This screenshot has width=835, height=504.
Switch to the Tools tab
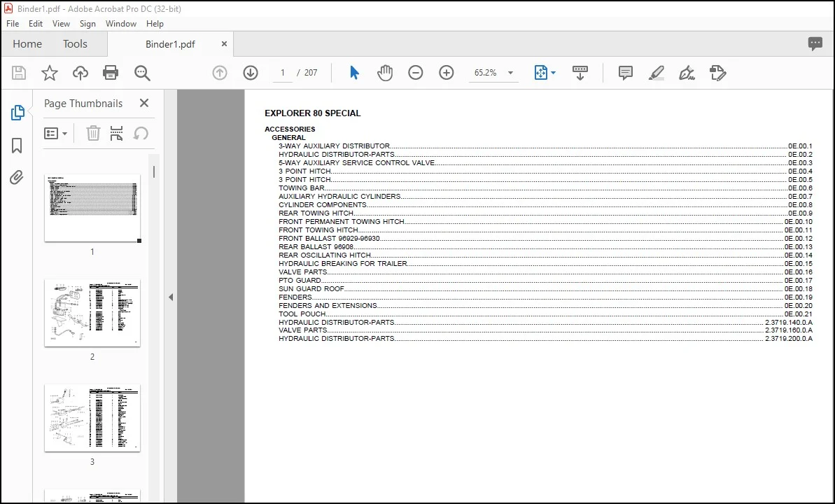pos(75,43)
